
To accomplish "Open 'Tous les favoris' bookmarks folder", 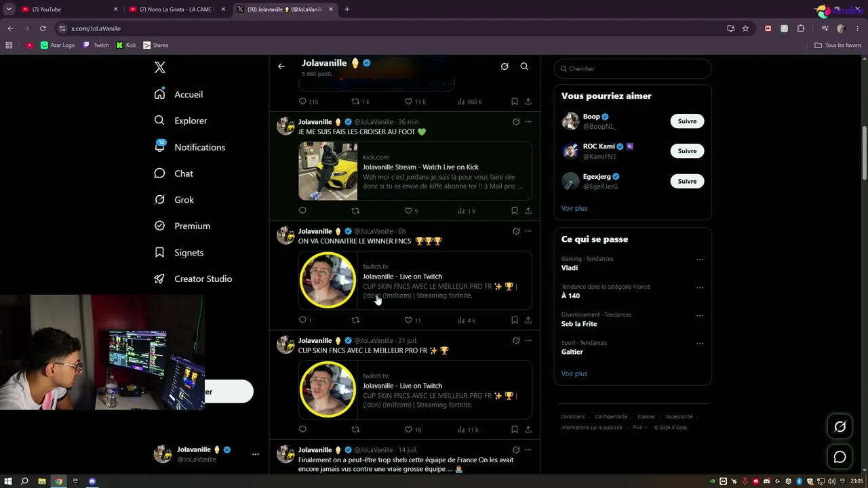I will (x=838, y=45).
